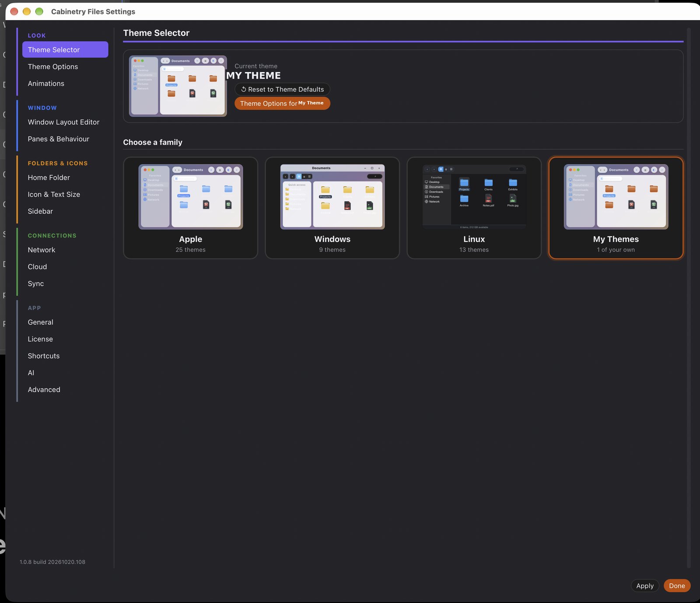Viewport: 700px width, 603px height.
Task: Open Cloud settings
Action: pyautogui.click(x=65, y=267)
